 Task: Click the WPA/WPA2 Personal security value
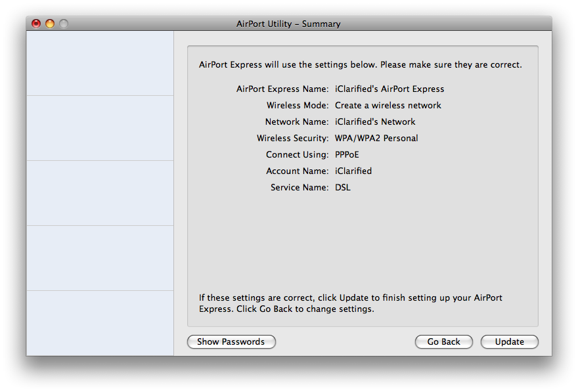coord(376,139)
